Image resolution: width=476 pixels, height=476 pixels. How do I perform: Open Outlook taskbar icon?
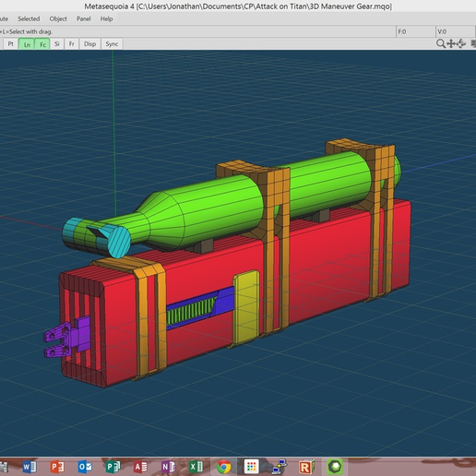click(x=85, y=467)
